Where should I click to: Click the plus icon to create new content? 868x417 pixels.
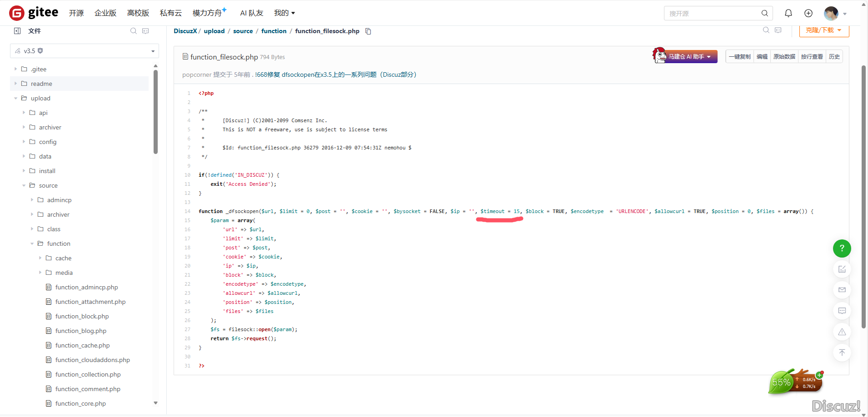click(x=808, y=13)
